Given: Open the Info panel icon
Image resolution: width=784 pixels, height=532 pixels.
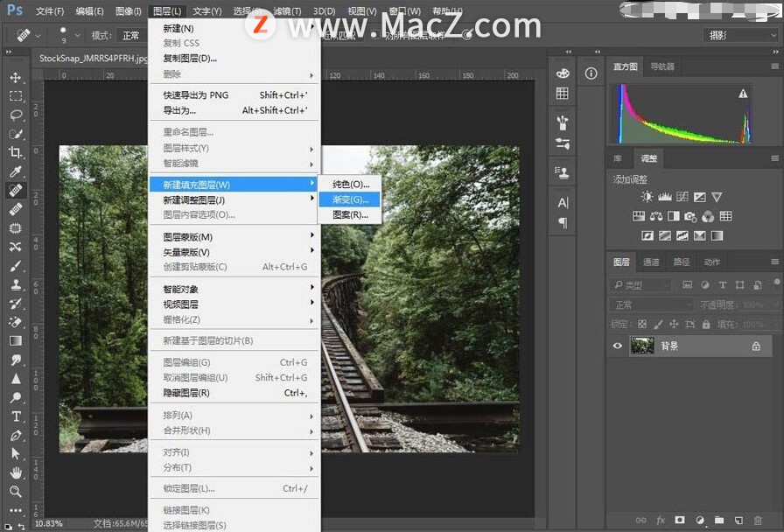Looking at the screenshot, I should point(591,73).
